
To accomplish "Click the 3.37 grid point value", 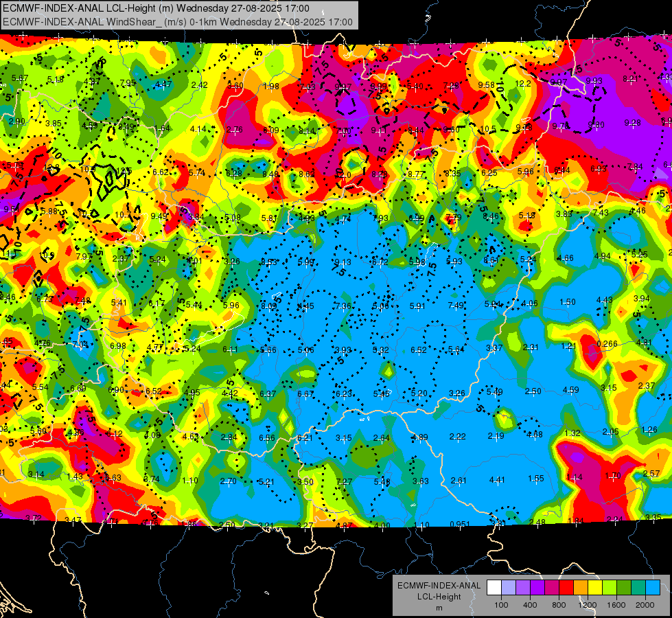I will point(494,347).
